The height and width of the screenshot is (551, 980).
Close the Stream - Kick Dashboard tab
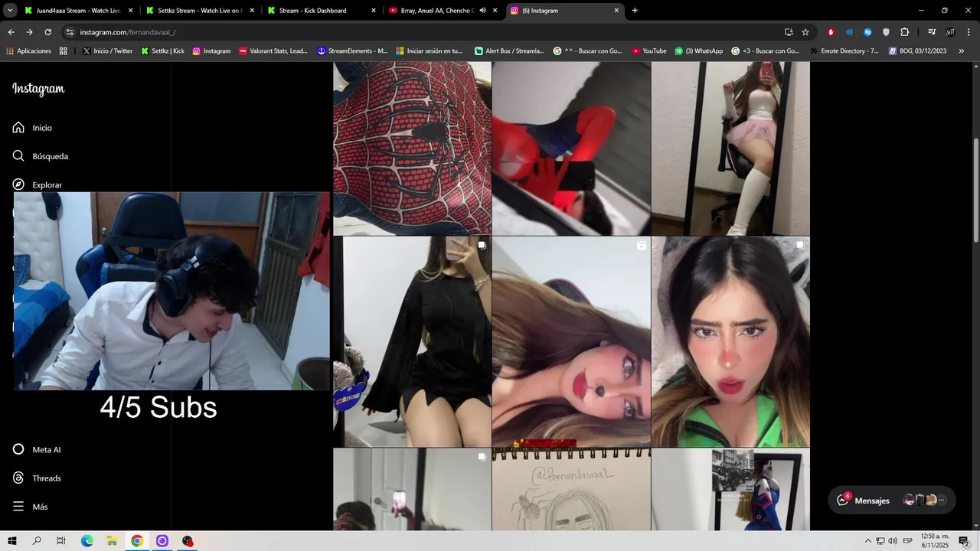[374, 11]
